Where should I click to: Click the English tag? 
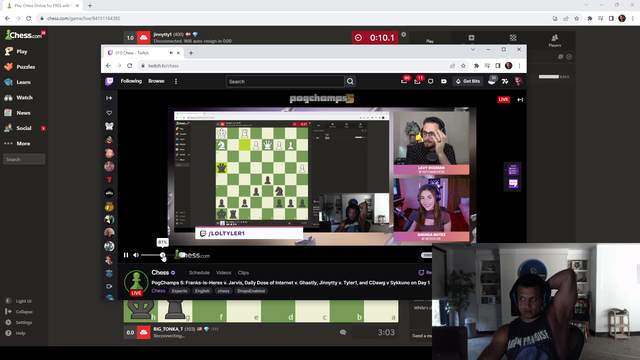click(202, 291)
